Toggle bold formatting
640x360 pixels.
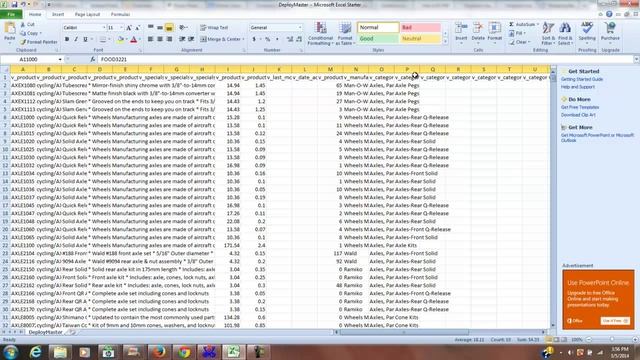tap(67, 39)
